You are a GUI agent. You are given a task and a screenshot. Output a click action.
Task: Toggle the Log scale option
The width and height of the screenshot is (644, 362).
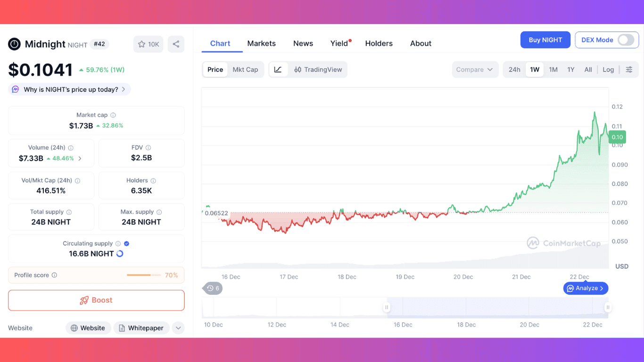608,69
